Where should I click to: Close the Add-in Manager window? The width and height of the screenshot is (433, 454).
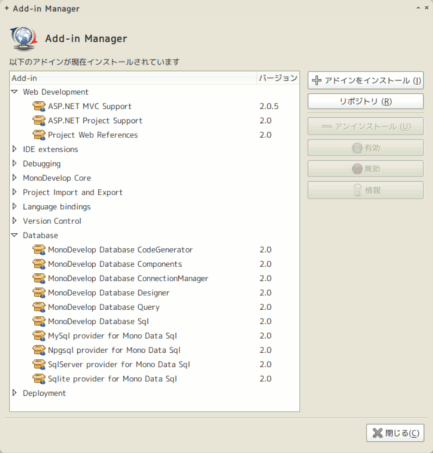[x=426, y=8]
